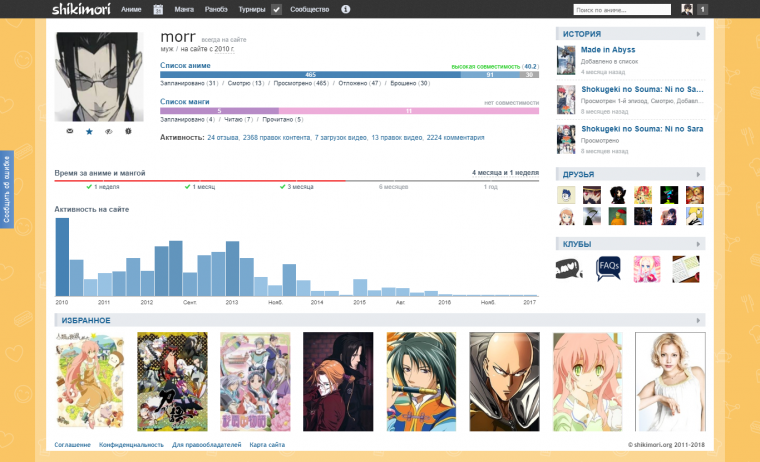Open the Аниме menu item
The image size is (760, 462).
point(130,9)
